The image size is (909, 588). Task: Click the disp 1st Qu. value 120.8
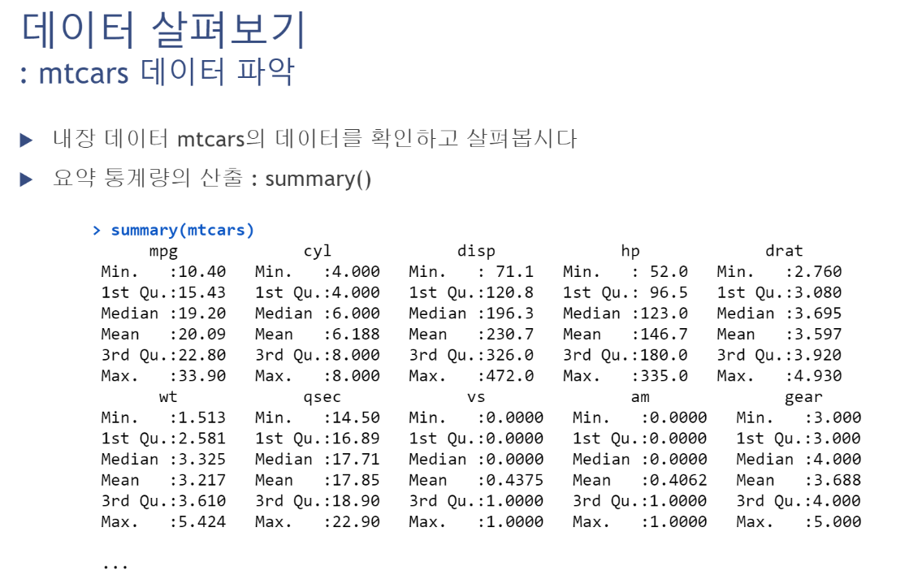[509, 292]
